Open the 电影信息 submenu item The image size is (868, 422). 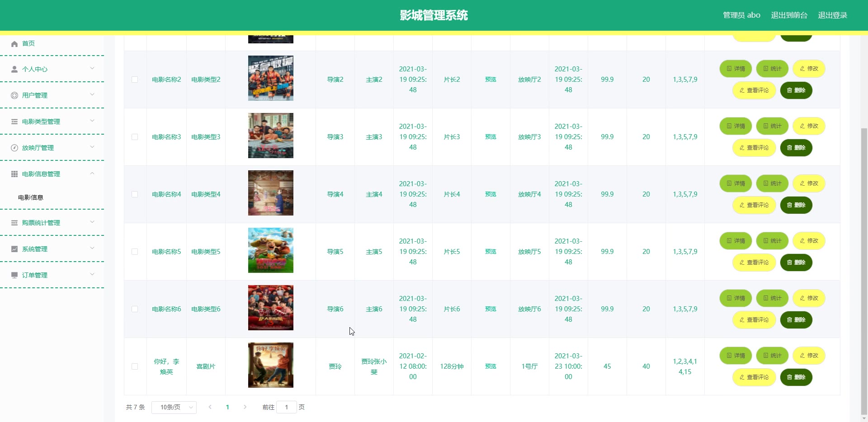click(x=31, y=197)
